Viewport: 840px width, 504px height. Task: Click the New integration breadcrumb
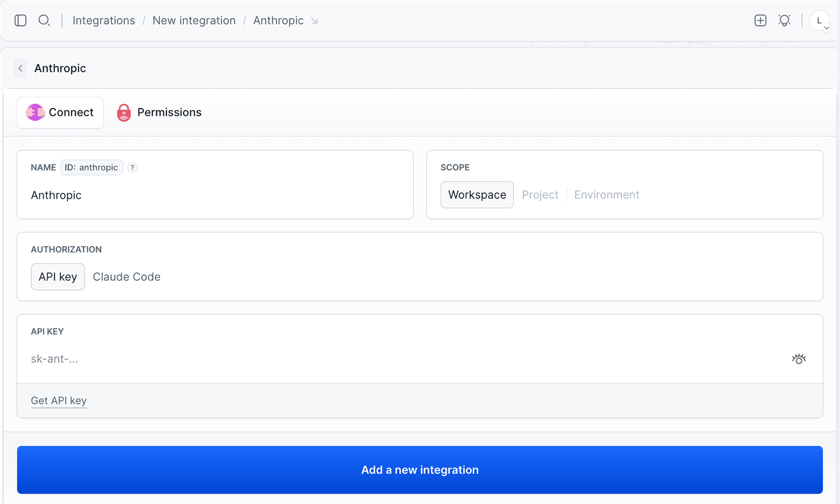pyautogui.click(x=194, y=21)
